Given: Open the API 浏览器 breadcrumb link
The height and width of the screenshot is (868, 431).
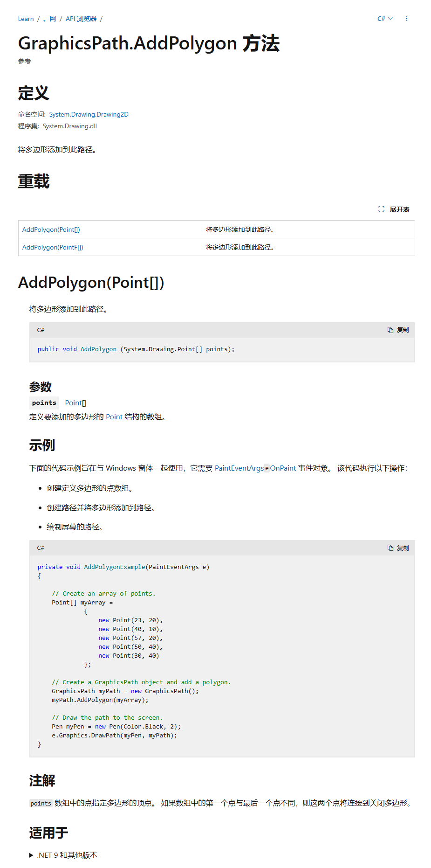Looking at the screenshot, I should coord(81,19).
